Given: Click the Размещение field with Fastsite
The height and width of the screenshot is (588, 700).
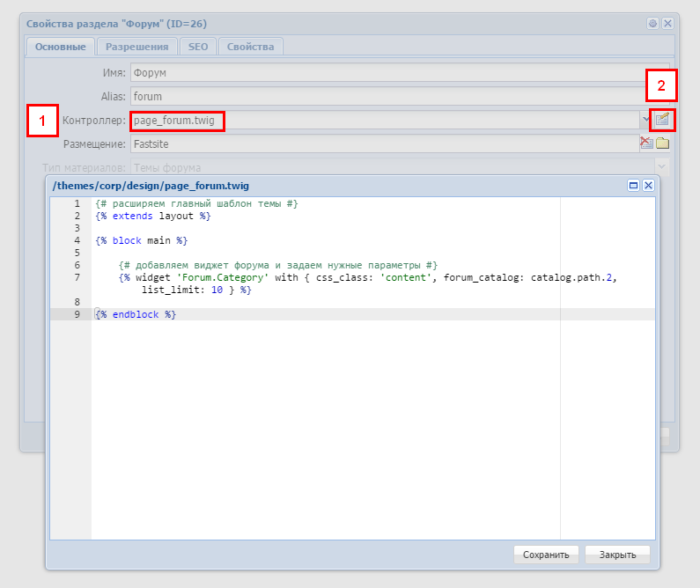Looking at the screenshot, I should tap(385, 144).
